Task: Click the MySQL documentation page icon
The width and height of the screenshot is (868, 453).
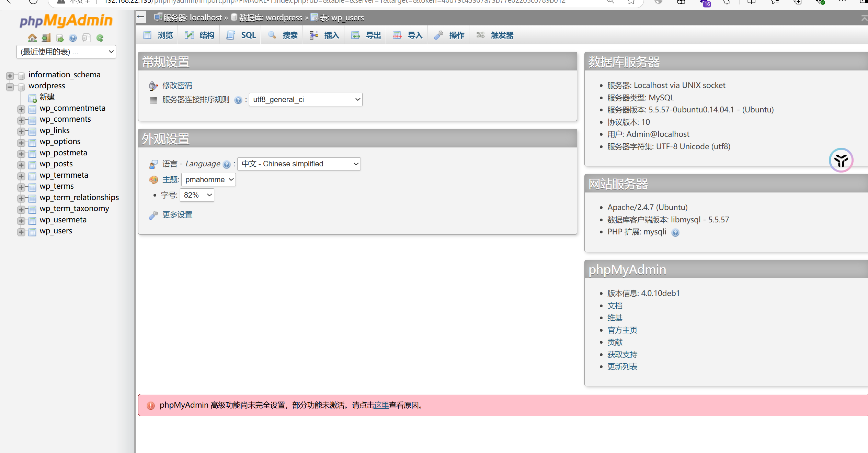Action: click(87, 38)
